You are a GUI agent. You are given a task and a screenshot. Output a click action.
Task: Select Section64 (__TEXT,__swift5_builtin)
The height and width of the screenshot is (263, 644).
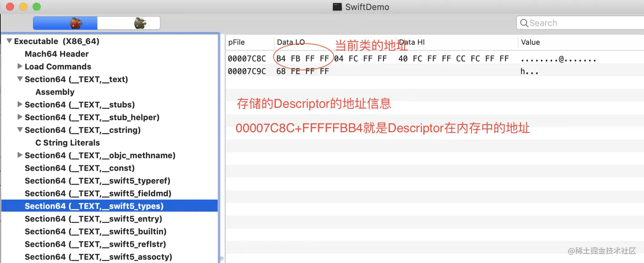click(95, 231)
